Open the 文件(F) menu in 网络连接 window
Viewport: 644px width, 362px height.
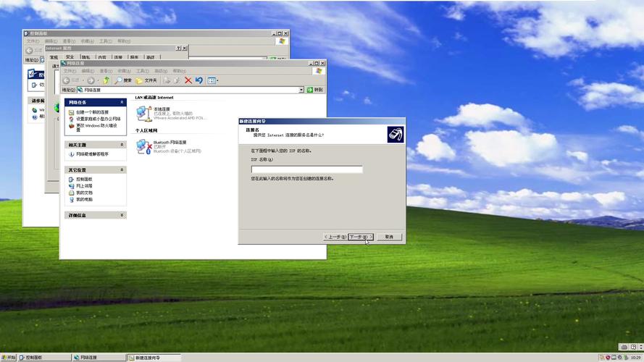click(x=69, y=71)
